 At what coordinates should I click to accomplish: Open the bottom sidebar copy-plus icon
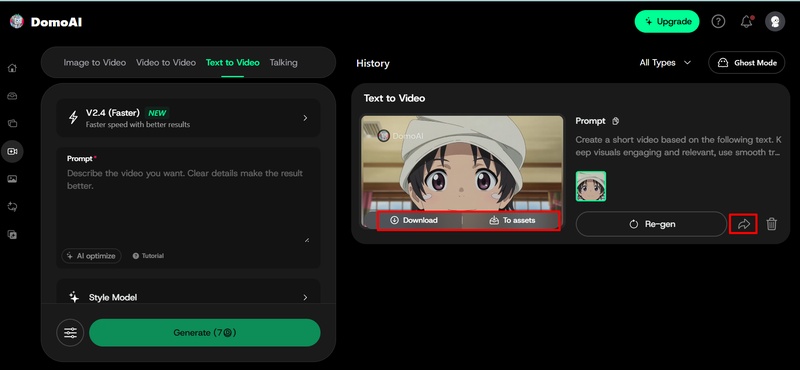tap(12, 235)
